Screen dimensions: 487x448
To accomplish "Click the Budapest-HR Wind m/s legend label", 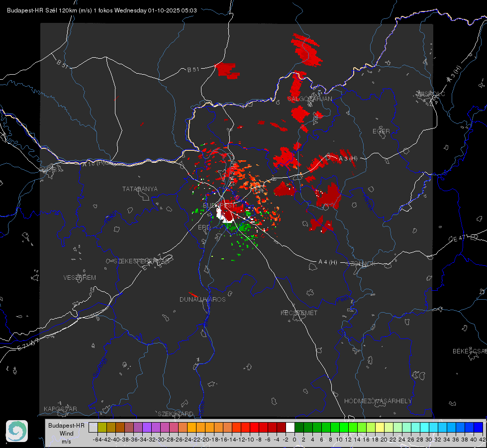I will coord(66,434).
